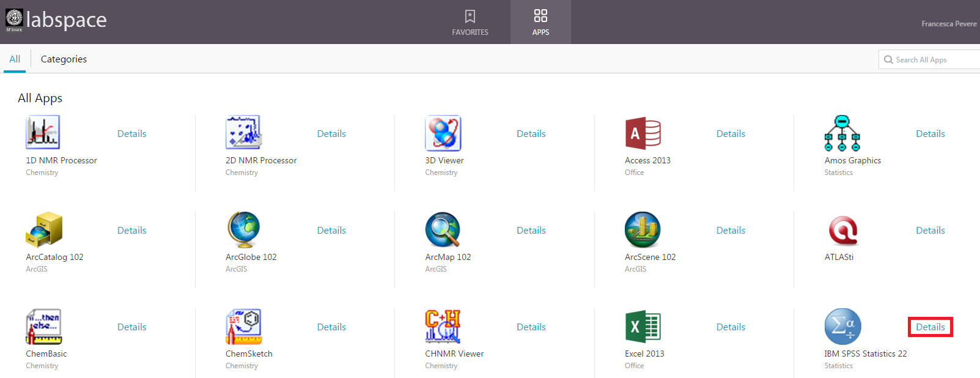Image resolution: width=980 pixels, height=378 pixels.
Task: Open the ArcCatalog 102 cabinet icon
Action: 44,229
